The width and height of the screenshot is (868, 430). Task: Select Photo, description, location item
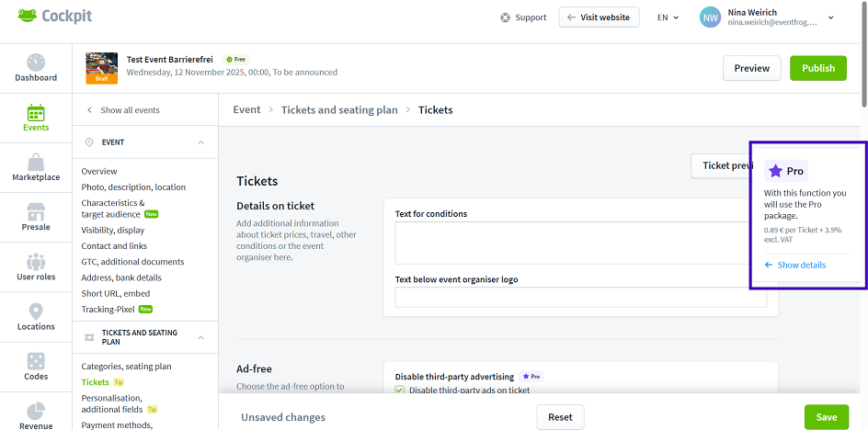click(133, 187)
